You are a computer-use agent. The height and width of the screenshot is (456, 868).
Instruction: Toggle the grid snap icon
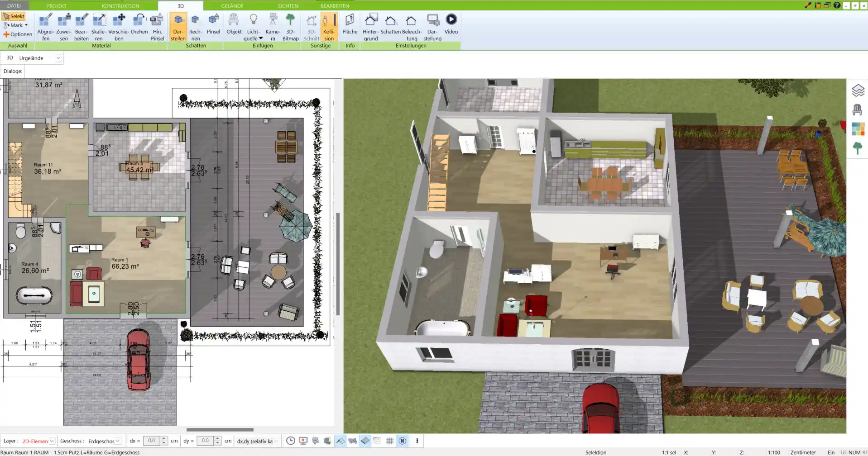[x=389, y=441]
